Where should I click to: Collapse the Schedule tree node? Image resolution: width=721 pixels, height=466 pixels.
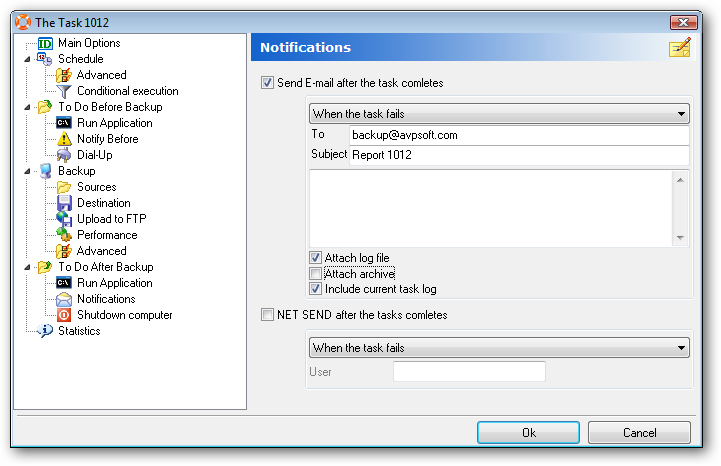[x=27, y=59]
